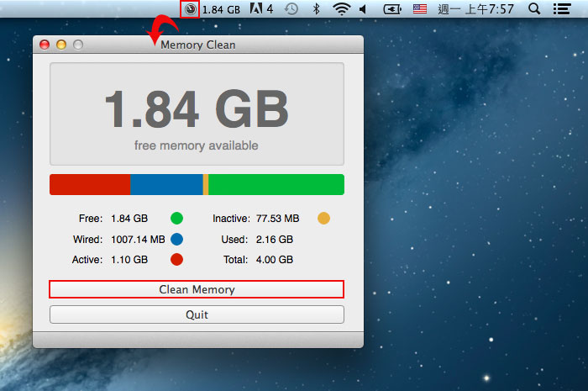This screenshot has width=588, height=391.
Task: Click the blue dot beside Wired
Action: (176, 239)
